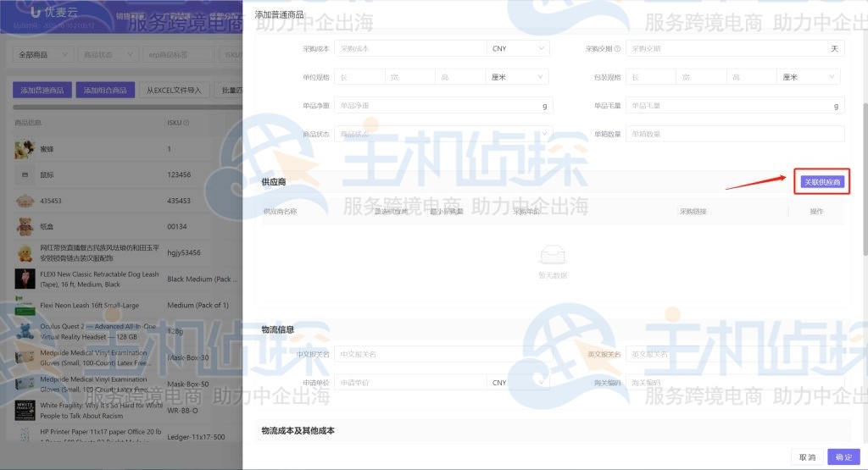The image size is (868, 470).
Task: Focus the 包装规格 高 input
Action: click(x=752, y=77)
